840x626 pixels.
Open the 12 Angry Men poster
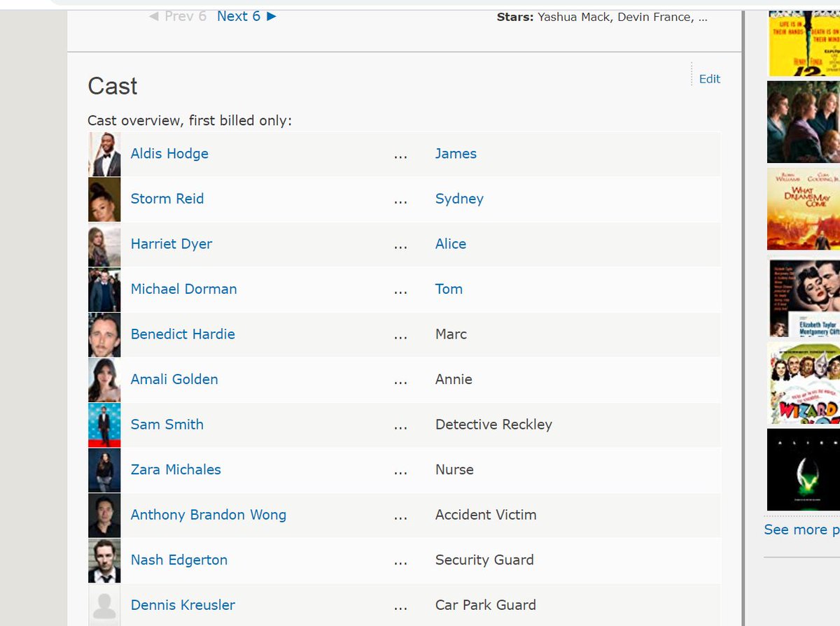pos(804,43)
